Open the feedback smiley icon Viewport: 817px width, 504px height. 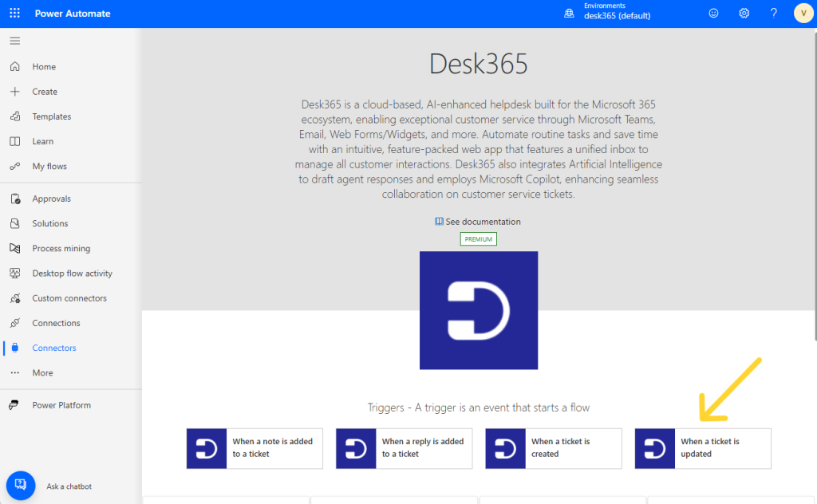click(714, 14)
